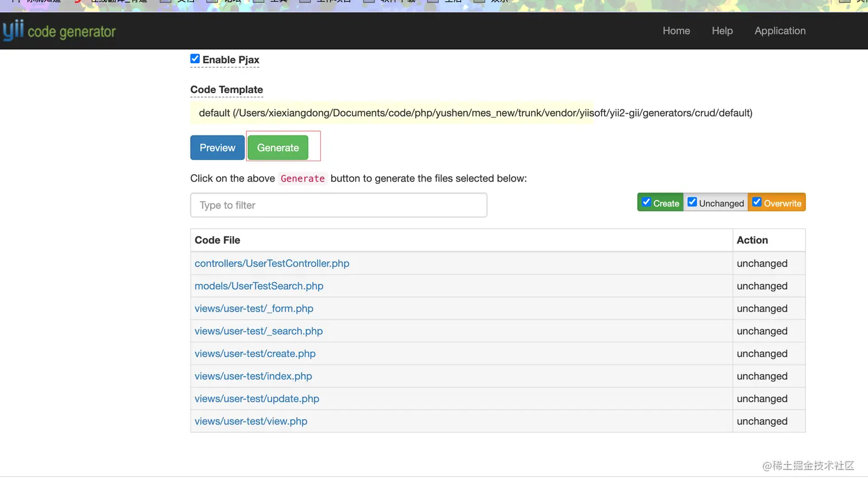Image resolution: width=868 pixels, height=485 pixels.
Task: Open the views/user-test/index.php link
Action: [x=253, y=376]
